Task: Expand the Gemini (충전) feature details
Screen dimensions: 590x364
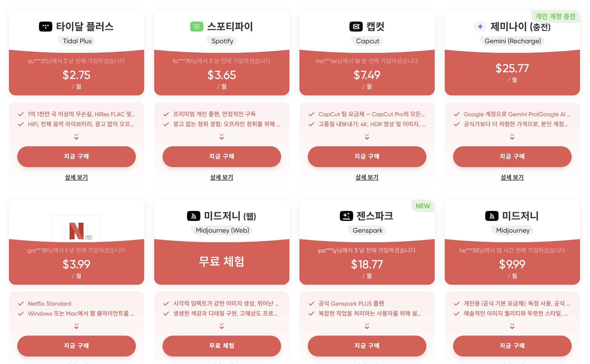Action: [512, 136]
